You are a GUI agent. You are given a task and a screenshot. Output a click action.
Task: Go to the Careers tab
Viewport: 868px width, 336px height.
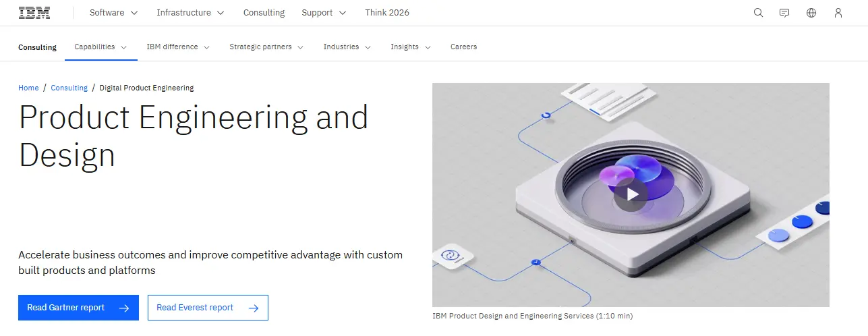(x=463, y=47)
